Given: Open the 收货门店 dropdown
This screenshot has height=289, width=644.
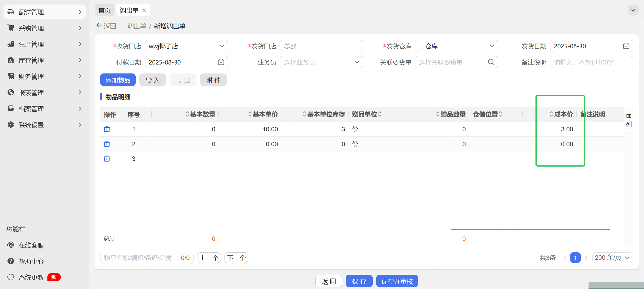Looking at the screenshot, I should (x=186, y=46).
